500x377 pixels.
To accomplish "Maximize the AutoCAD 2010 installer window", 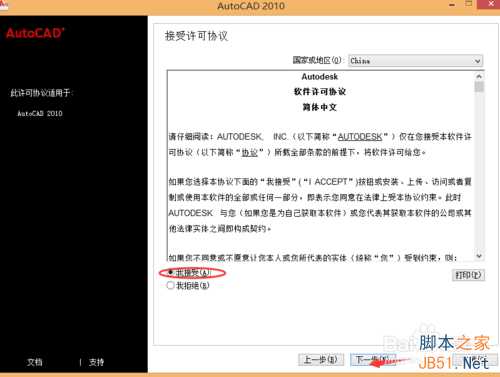I will pos(469,4).
